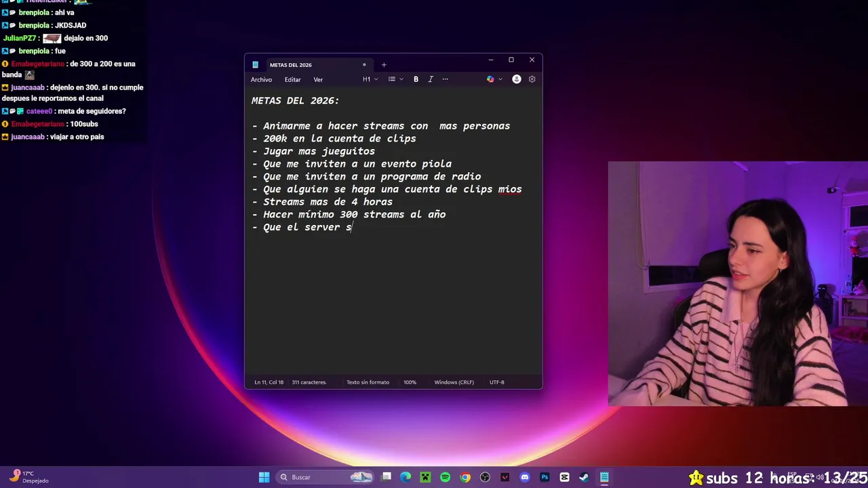Image resolution: width=868 pixels, height=488 pixels.
Task: Open the account profile icon in Notepad
Action: [517, 79]
